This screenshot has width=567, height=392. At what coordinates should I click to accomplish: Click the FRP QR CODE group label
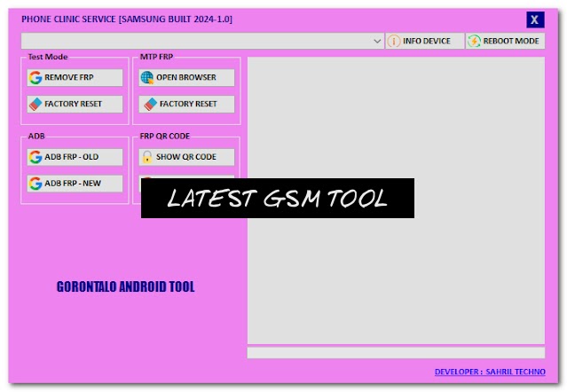165,137
